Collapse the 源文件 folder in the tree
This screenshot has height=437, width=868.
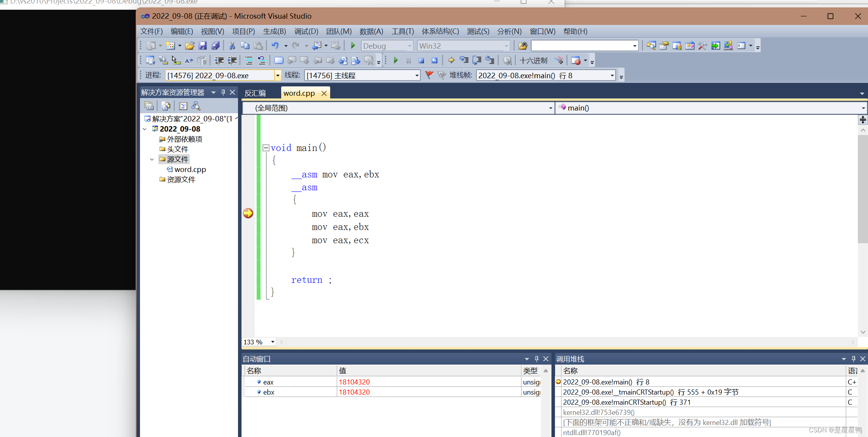(152, 159)
